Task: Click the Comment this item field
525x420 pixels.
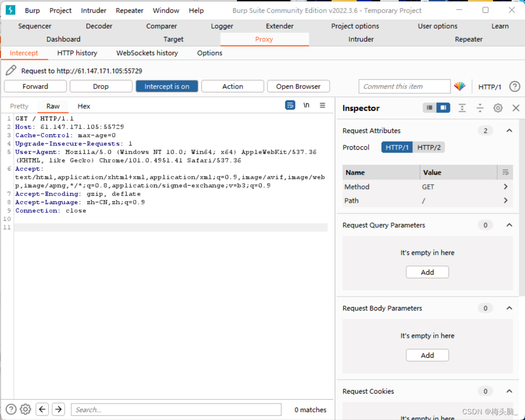Action: 404,86
